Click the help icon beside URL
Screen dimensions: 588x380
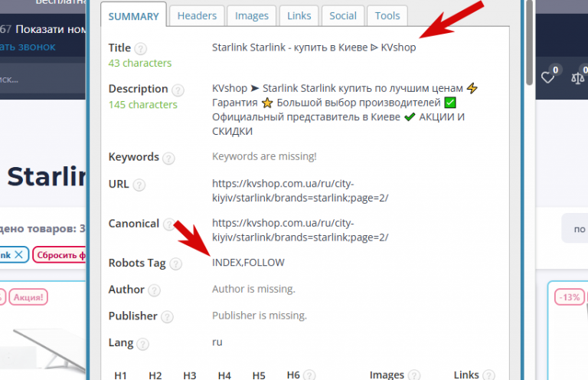pyautogui.click(x=139, y=185)
